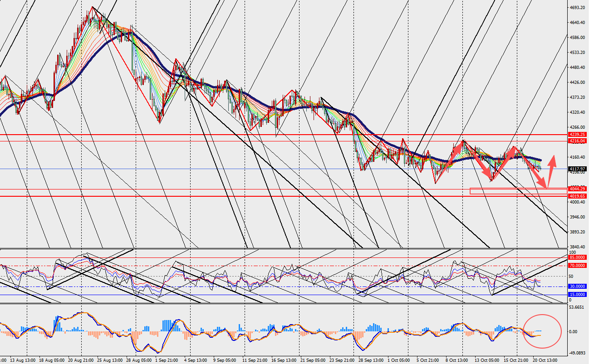Click the 3893.20 price scale value
Image resolution: width=589 pixels, height=364 pixels.
pos(578,232)
